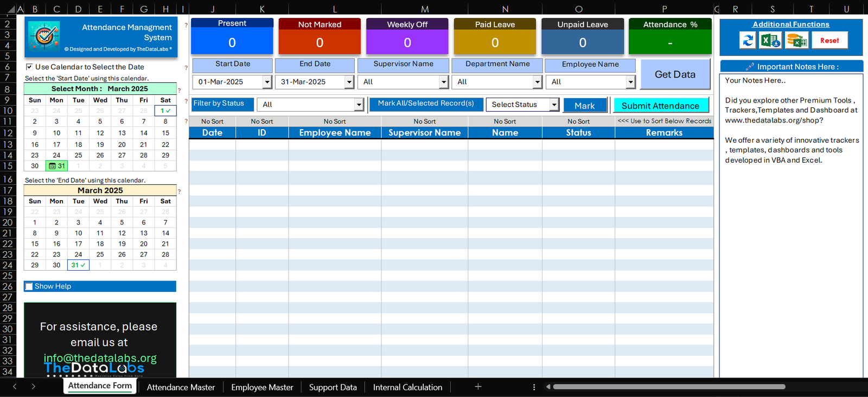Click the Additional Functions heading link
Image resolution: width=868 pixels, height=397 pixels.
click(x=791, y=24)
